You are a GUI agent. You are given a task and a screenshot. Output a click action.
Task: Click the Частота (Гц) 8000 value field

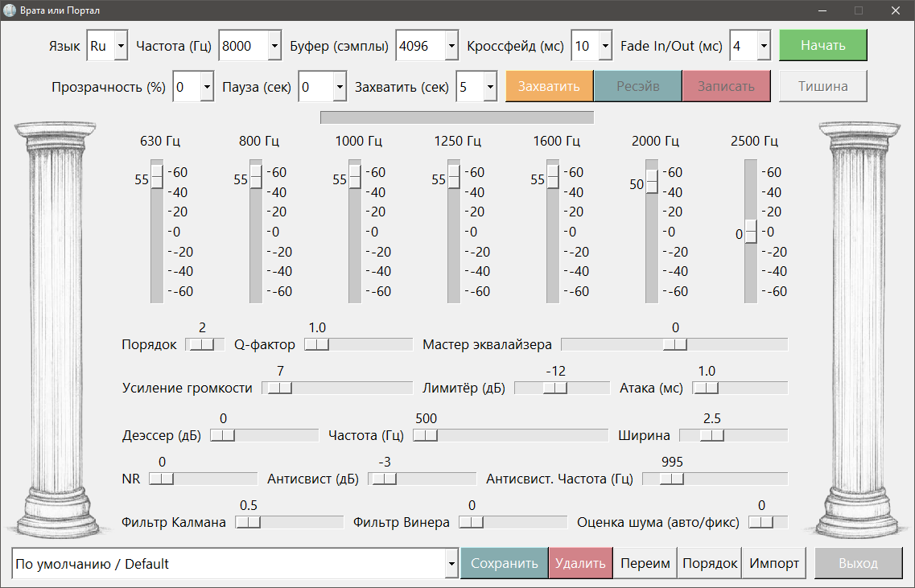tap(243, 46)
